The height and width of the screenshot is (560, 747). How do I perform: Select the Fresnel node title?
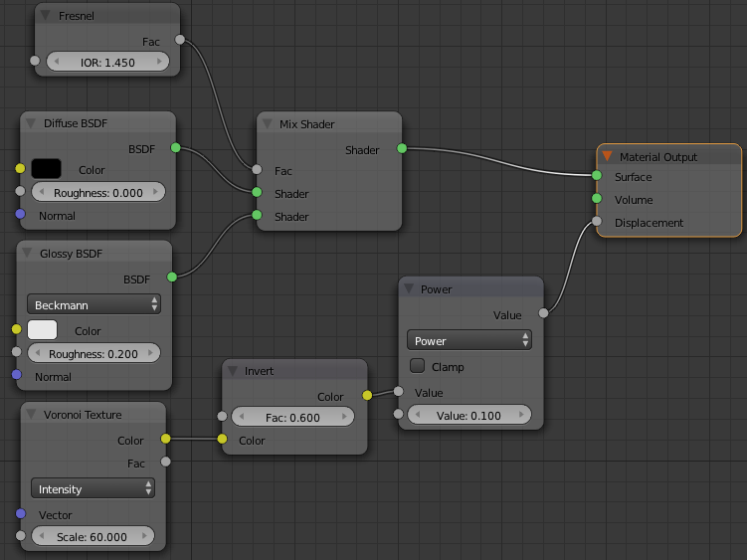(77, 16)
